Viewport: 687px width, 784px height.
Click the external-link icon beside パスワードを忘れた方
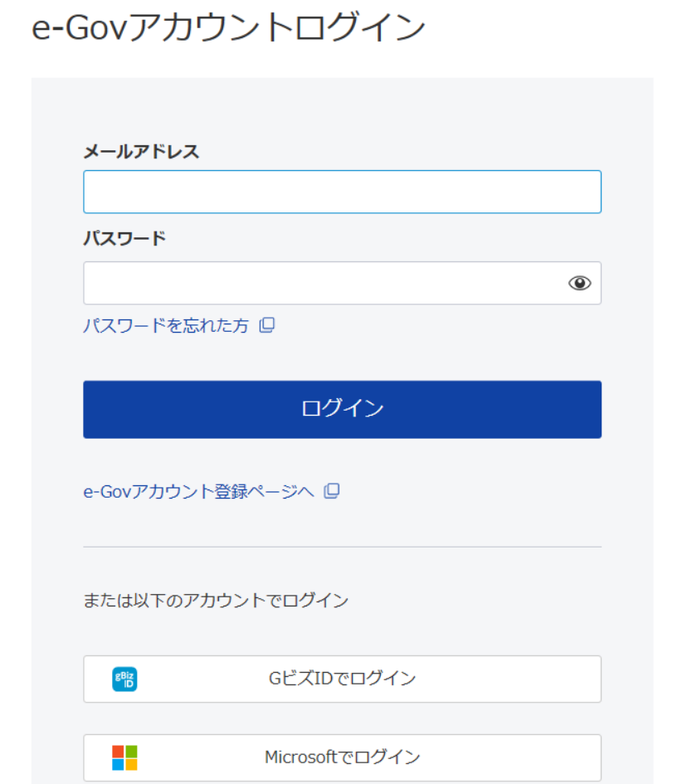coord(266,325)
